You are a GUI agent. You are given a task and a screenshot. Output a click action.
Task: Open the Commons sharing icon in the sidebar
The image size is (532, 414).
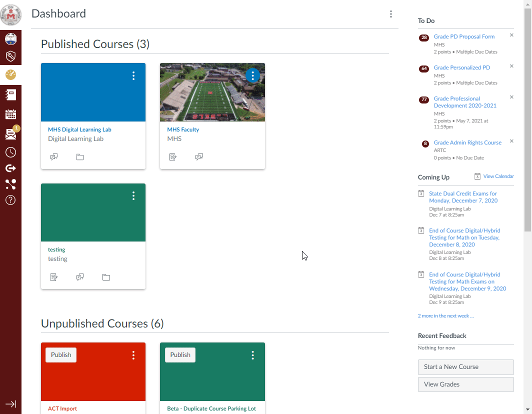coord(11,184)
